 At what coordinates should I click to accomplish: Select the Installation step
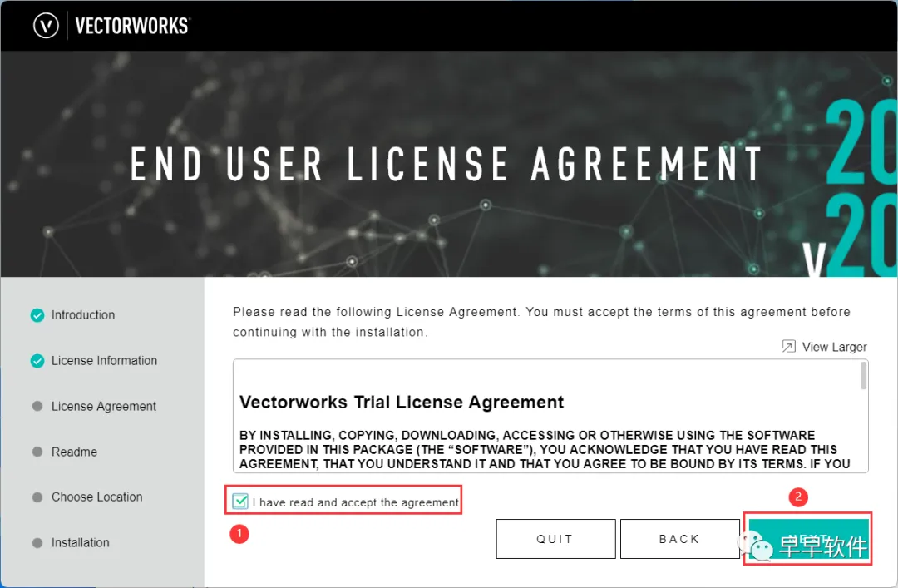(x=80, y=543)
